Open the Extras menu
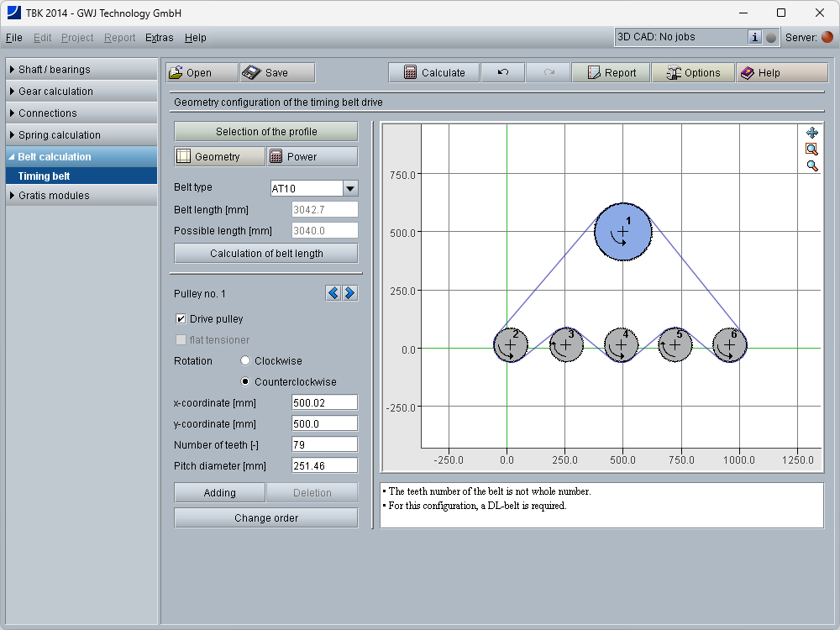 click(x=159, y=38)
